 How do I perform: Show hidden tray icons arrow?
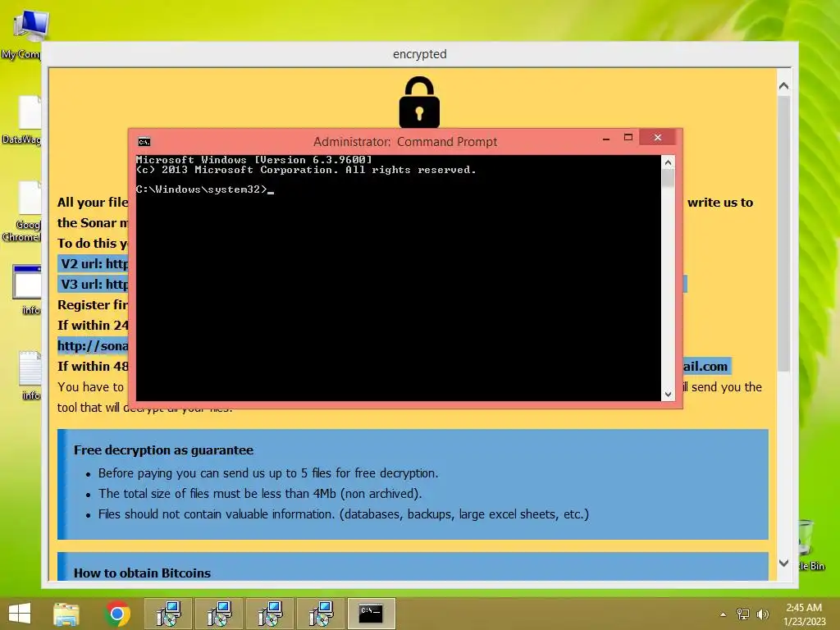coord(724,614)
